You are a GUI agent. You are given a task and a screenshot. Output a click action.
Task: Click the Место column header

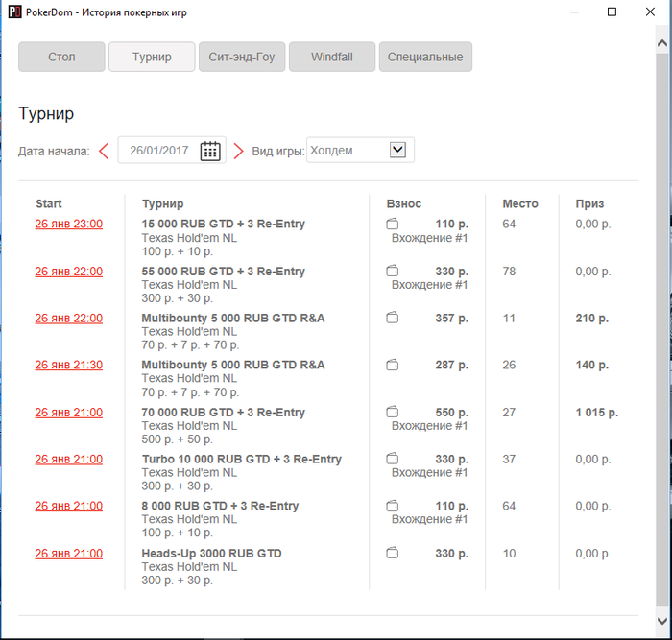[x=520, y=203]
